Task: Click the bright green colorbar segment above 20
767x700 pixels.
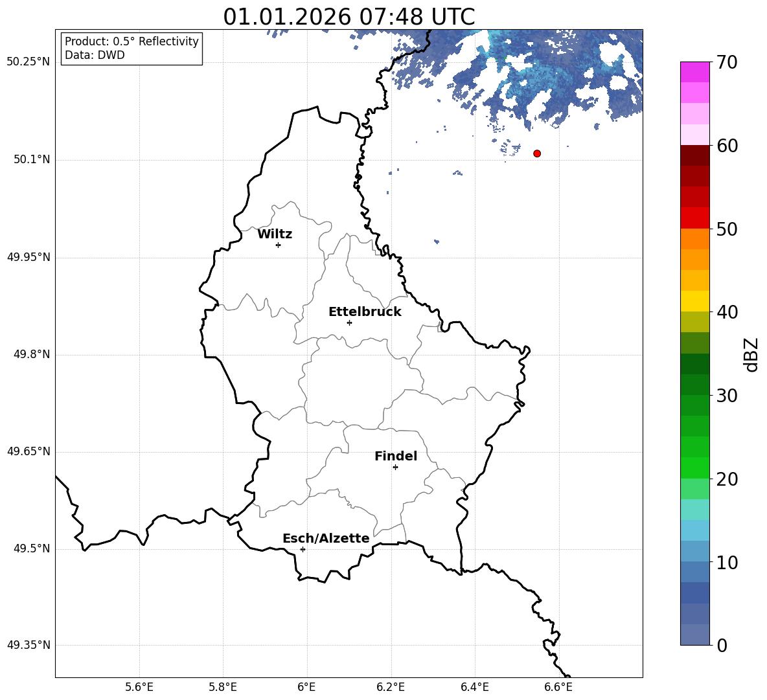Action: [x=694, y=468]
